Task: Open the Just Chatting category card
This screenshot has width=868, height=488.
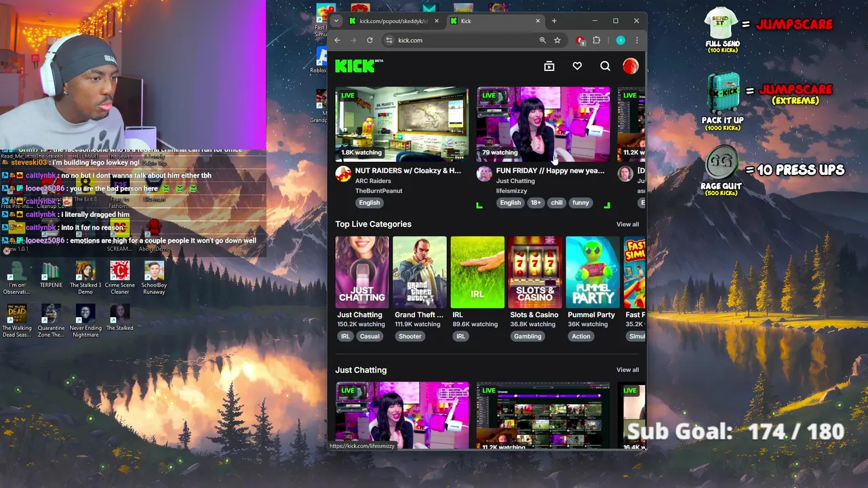Action: click(x=362, y=272)
